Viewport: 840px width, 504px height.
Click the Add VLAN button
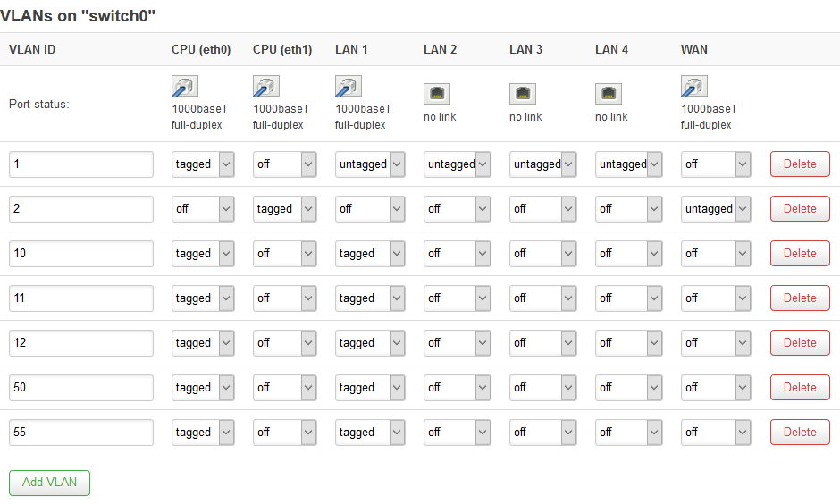click(49, 483)
